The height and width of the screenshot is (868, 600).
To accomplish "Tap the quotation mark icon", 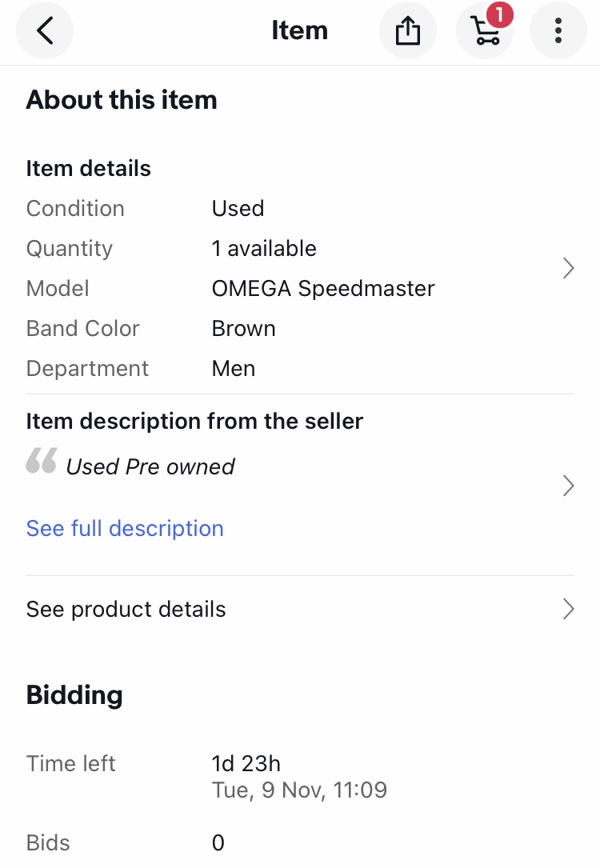I will [x=42, y=461].
